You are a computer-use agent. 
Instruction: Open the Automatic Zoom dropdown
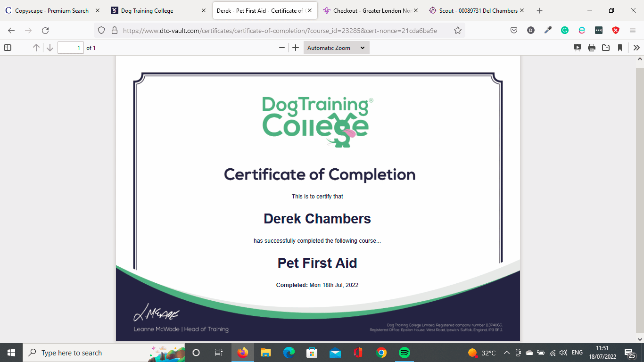coord(336,48)
